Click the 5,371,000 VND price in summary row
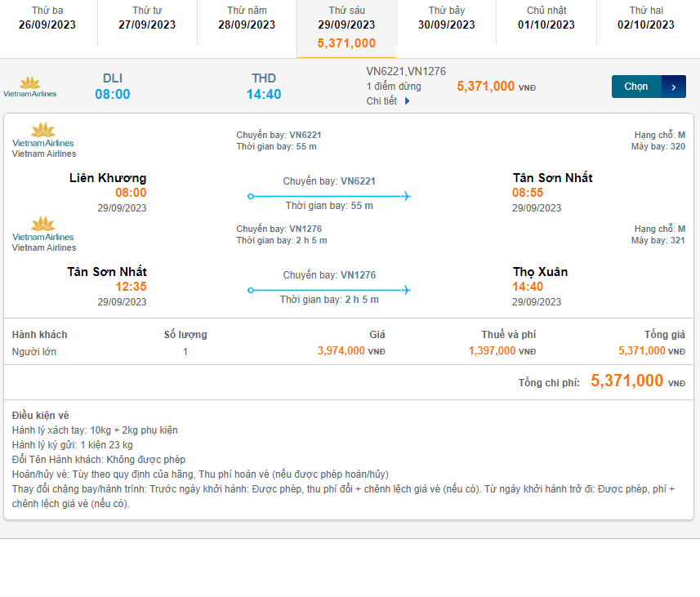The width and height of the screenshot is (700, 597). pyautogui.click(x=486, y=87)
